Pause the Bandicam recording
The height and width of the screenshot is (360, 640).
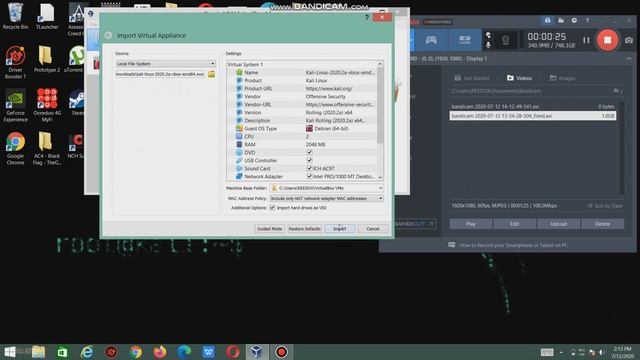point(586,40)
